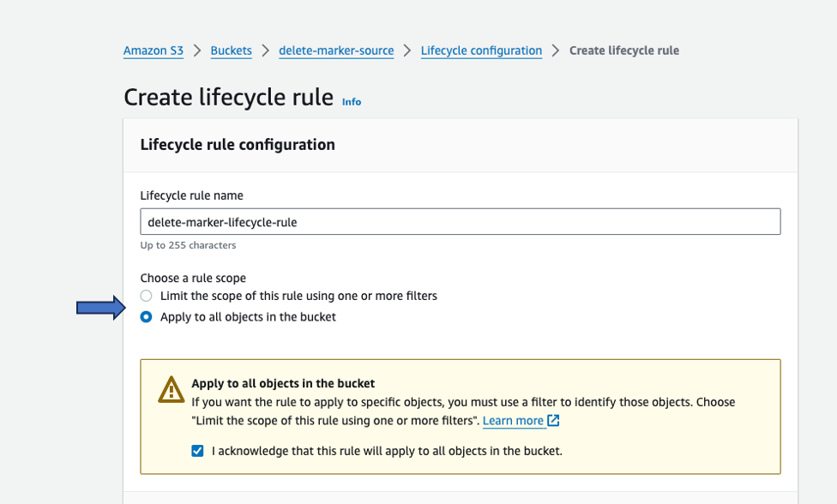Click the Create lifecycle rule breadcrumb label
Screen dimensions: 837x504
623,51
